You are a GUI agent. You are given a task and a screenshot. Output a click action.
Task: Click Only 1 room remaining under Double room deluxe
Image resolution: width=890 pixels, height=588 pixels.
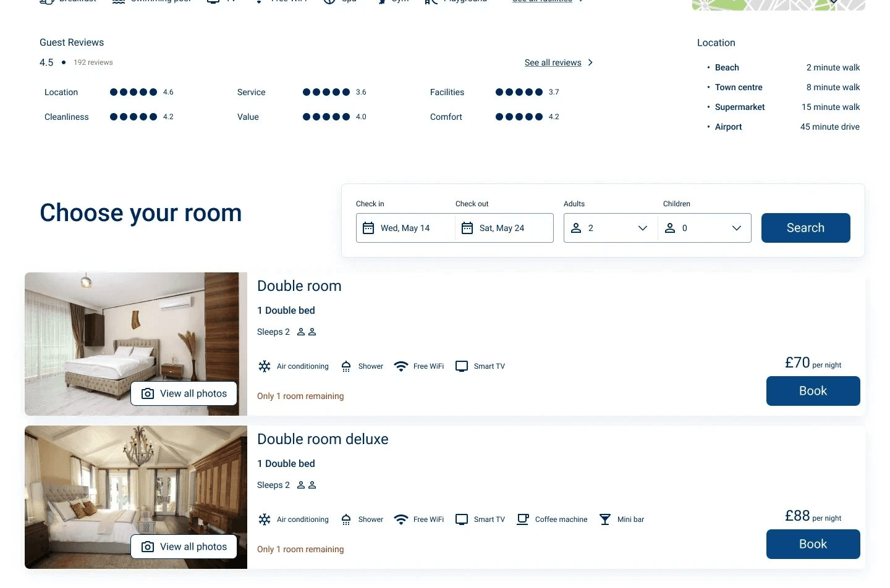(300, 549)
